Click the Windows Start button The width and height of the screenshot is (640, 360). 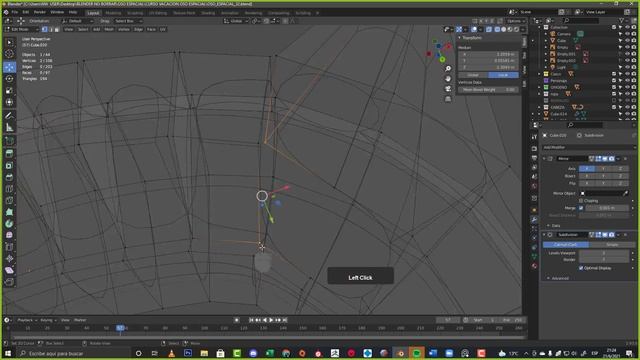point(7,353)
